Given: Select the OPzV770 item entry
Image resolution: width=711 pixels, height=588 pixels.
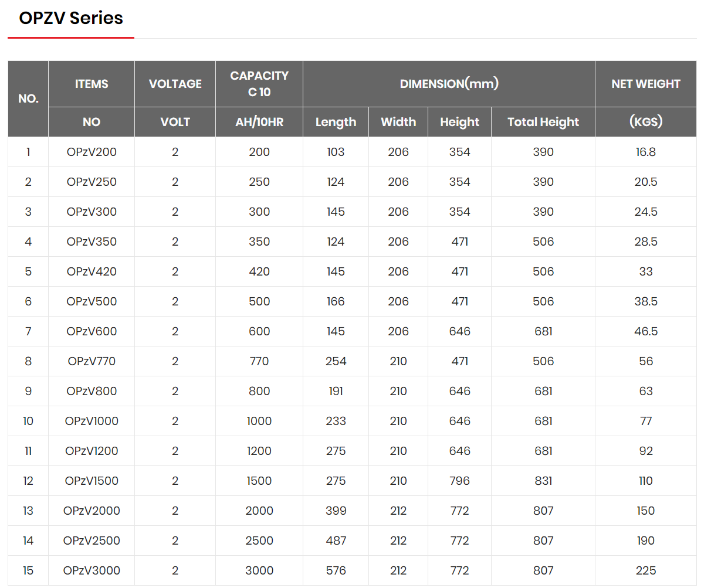Looking at the screenshot, I should 92,361.
